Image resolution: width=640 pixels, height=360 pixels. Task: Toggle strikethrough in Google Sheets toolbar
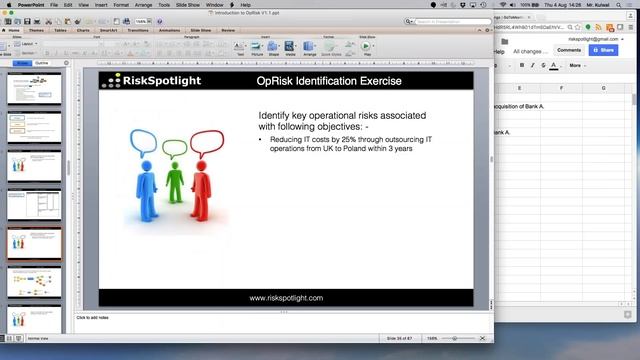(543, 65)
